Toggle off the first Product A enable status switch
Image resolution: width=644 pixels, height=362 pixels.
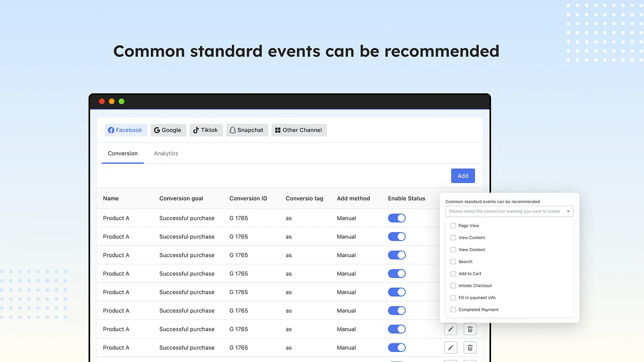[396, 218]
